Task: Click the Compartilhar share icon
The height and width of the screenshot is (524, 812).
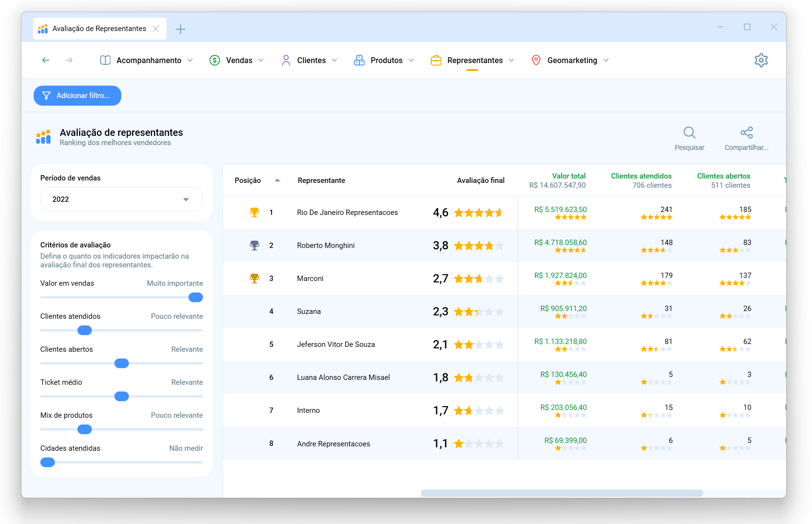Action: (746, 133)
